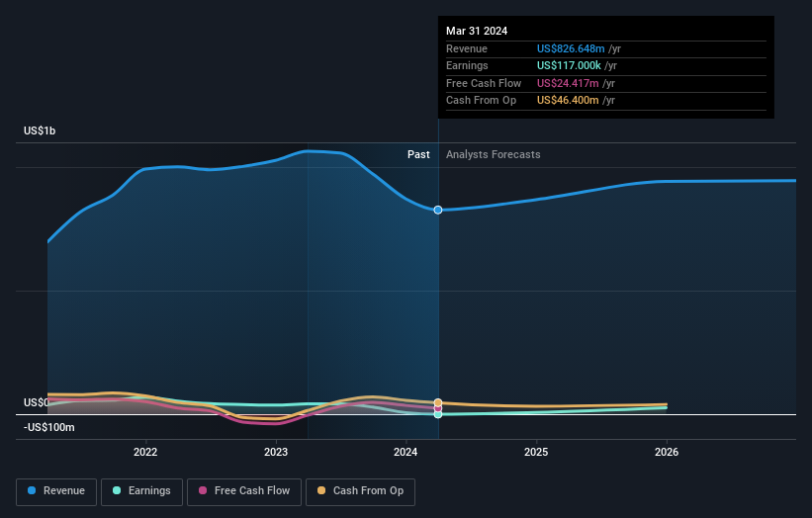Click the Free Cash Flow label in tooltip

pos(484,83)
